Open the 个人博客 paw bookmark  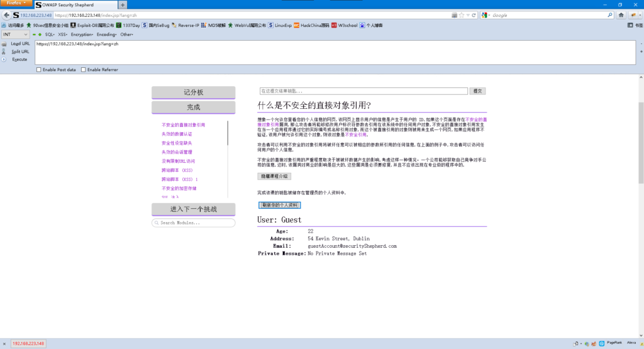tap(371, 25)
